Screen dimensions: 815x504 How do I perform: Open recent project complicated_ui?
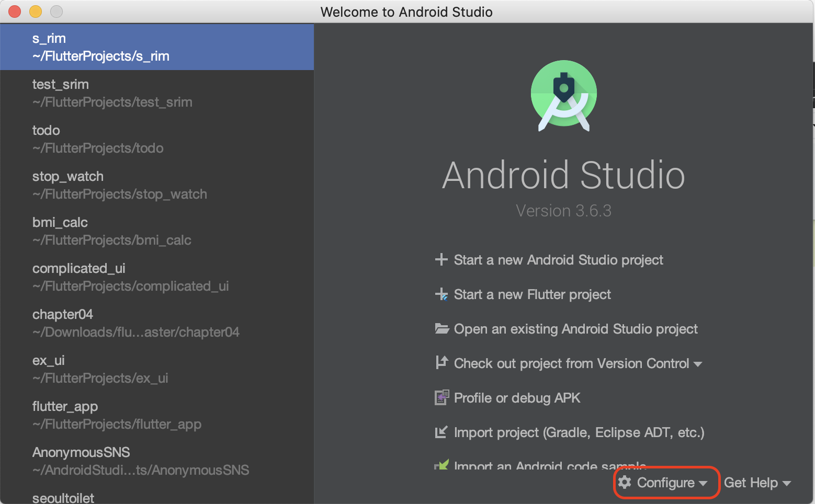tap(157, 277)
